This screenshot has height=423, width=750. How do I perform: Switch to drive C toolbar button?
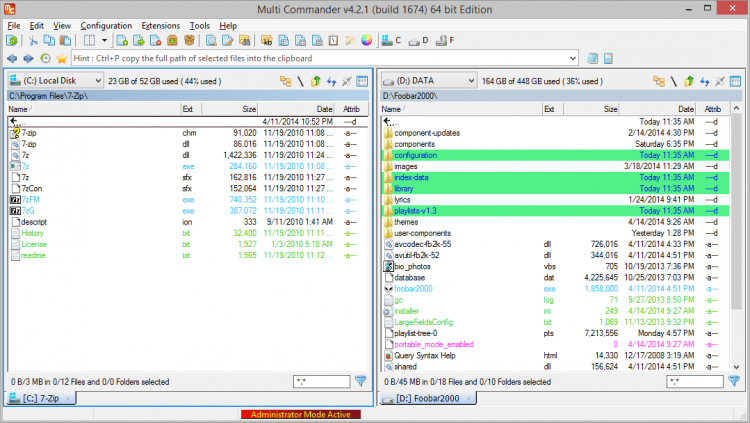[x=391, y=41]
